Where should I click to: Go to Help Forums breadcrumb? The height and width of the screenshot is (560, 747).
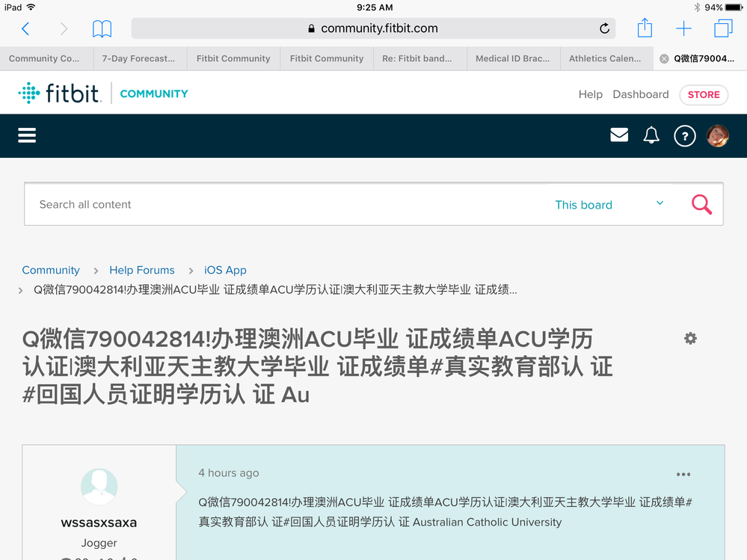[x=142, y=270]
